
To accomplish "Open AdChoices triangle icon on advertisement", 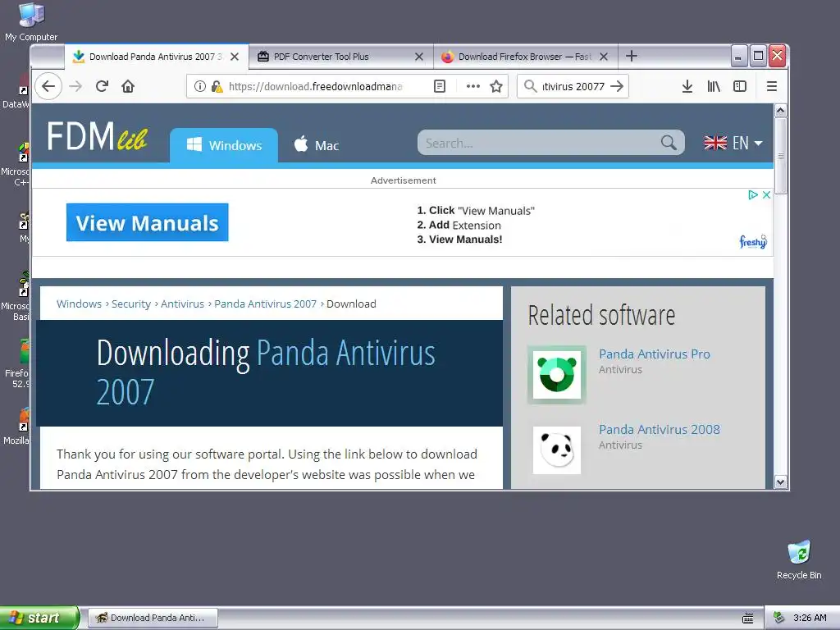I will pos(753,195).
